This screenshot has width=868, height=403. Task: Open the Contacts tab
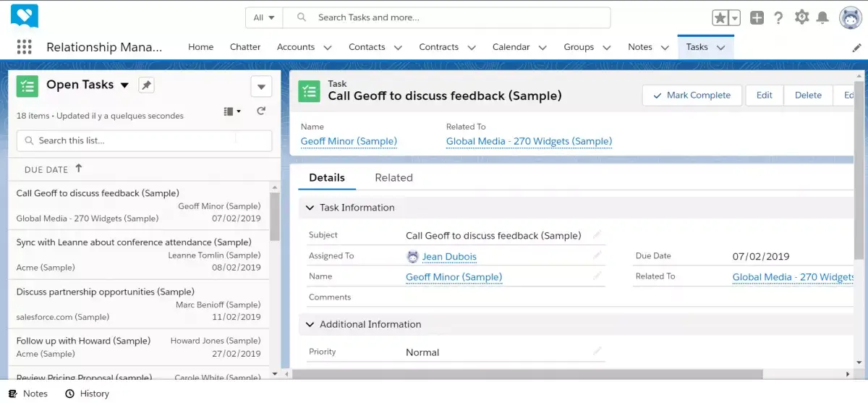[x=367, y=47]
